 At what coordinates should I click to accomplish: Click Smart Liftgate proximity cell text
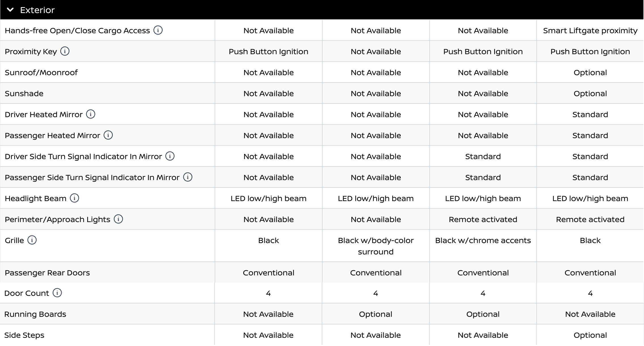pyautogui.click(x=590, y=31)
